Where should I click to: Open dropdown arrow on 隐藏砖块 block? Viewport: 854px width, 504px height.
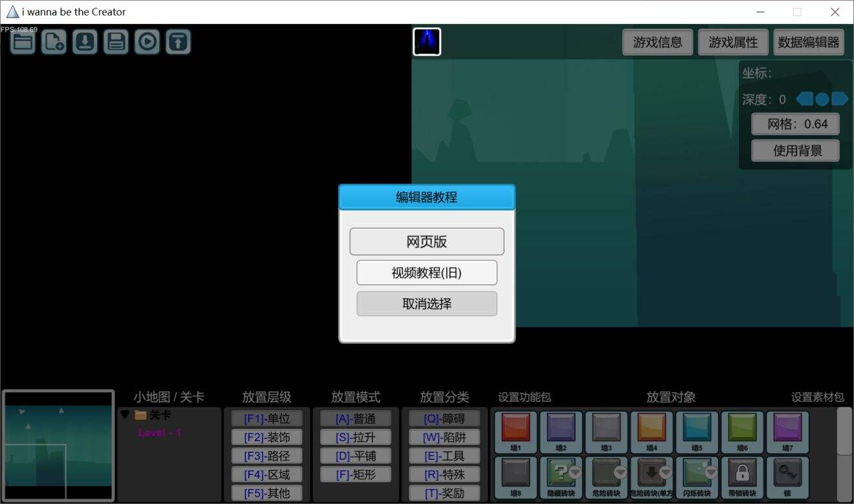(575, 473)
